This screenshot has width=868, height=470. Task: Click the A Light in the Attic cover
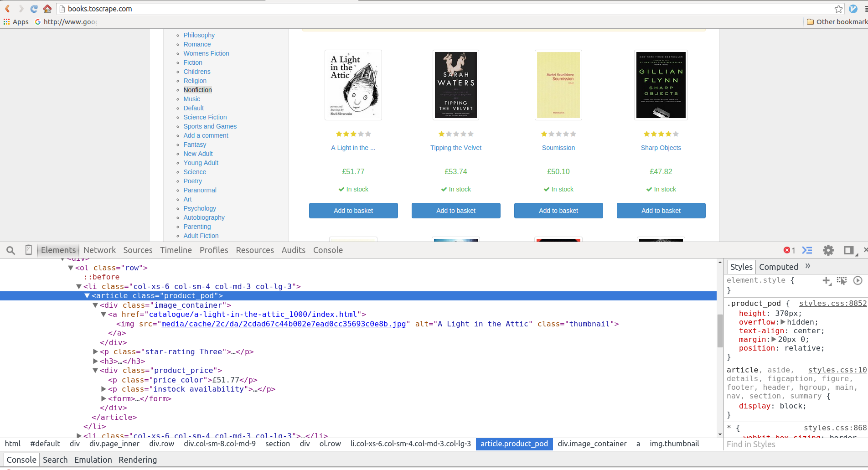pyautogui.click(x=353, y=85)
